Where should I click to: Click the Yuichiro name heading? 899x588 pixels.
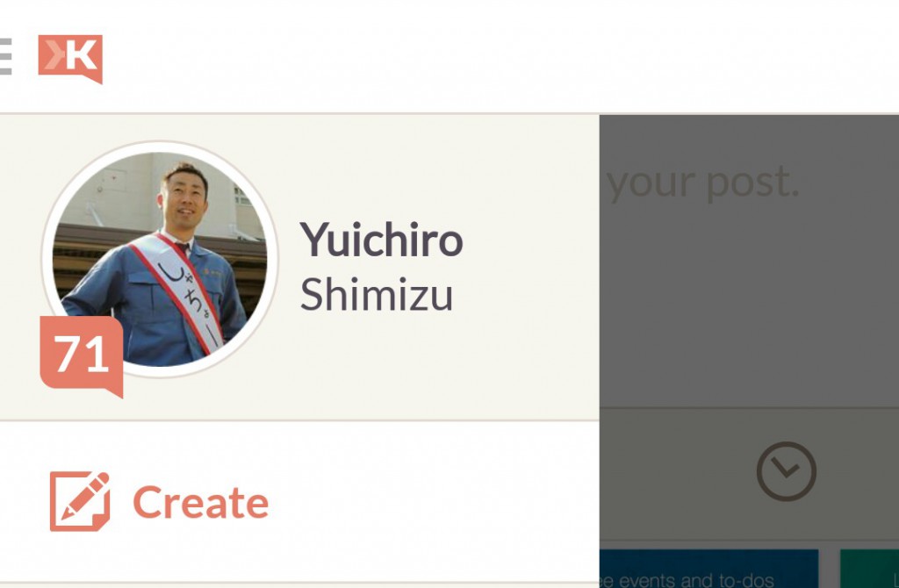[x=381, y=240]
